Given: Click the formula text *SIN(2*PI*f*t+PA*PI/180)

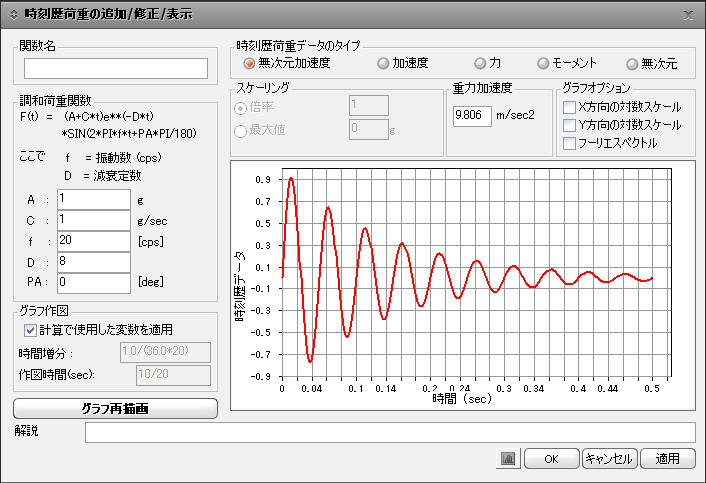Looking at the screenshot, I should (129, 134).
